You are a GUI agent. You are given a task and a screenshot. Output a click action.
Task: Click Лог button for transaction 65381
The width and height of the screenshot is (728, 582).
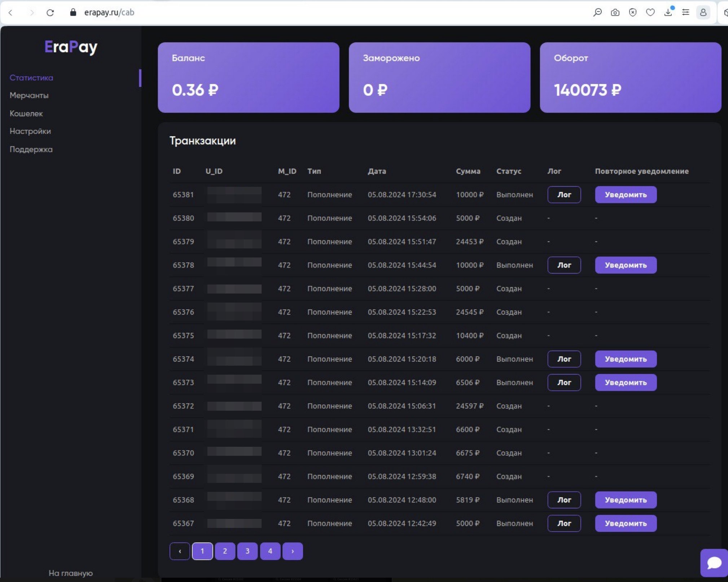point(564,195)
